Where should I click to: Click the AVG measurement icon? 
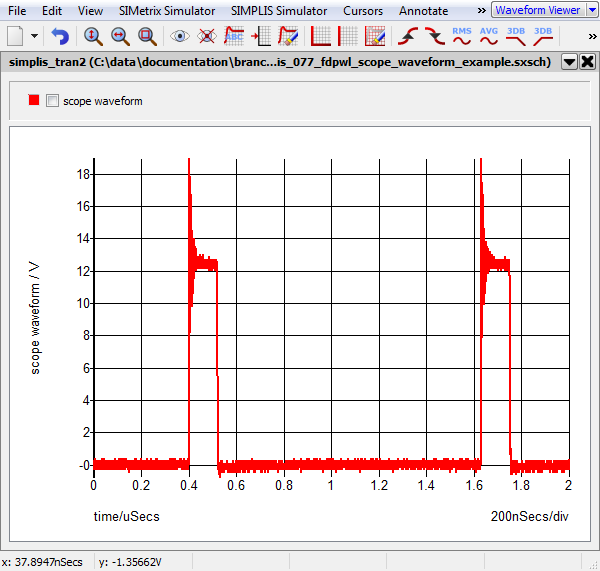(489, 36)
